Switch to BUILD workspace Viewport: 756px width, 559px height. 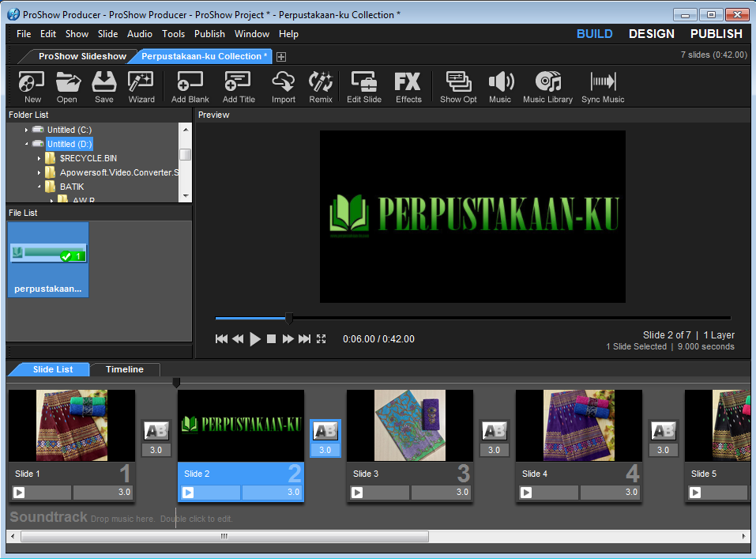pyautogui.click(x=595, y=34)
